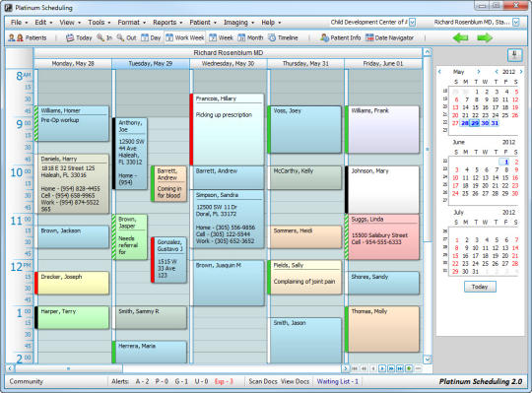Click the horizontal scrollbar right arrow
The height and width of the screenshot is (393, 532).
coord(346,368)
